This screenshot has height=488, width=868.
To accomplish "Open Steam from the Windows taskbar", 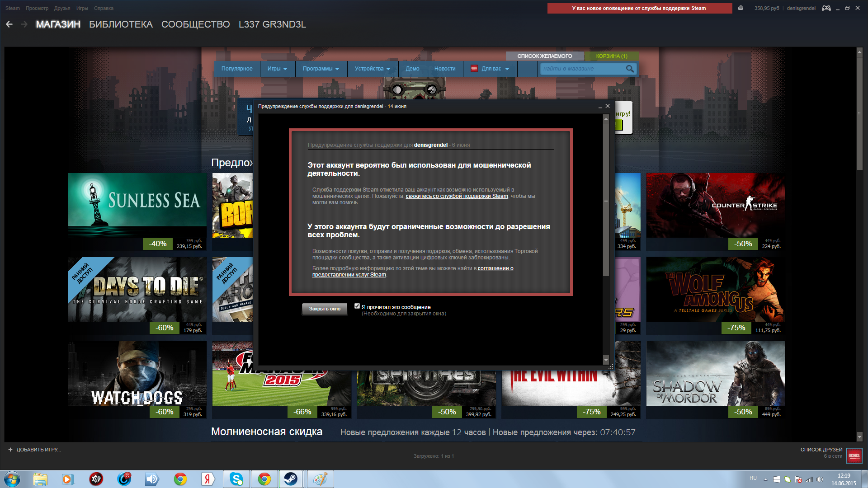I will coord(290,479).
